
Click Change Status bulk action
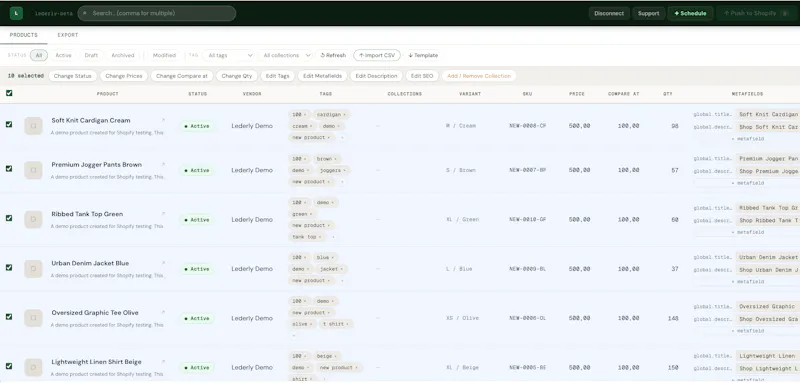point(72,76)
